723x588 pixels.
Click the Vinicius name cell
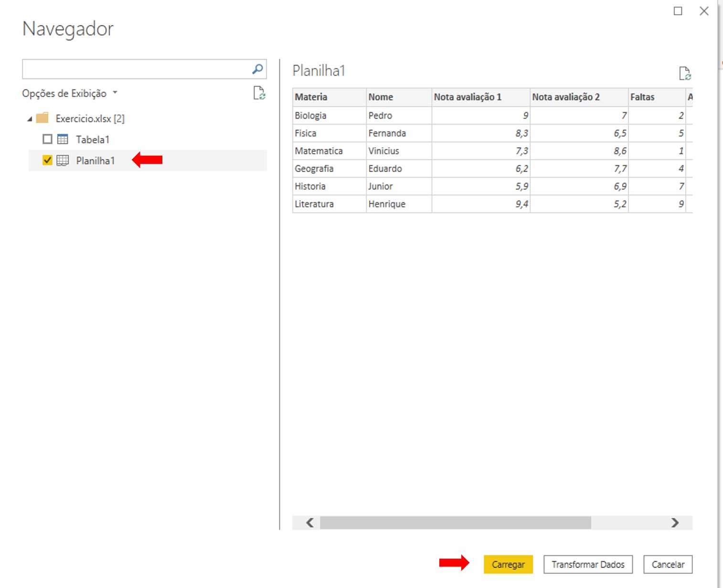click(399, 151)
